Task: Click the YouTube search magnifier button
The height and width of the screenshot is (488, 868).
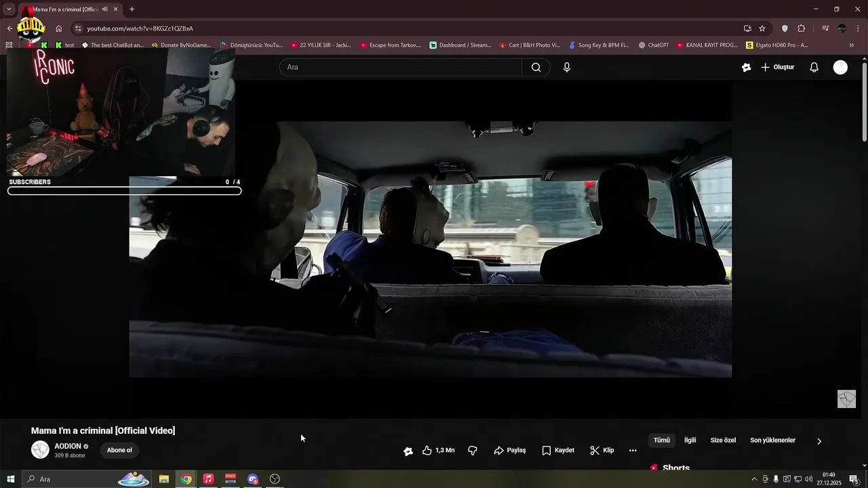Action: (x=536, y=67)
